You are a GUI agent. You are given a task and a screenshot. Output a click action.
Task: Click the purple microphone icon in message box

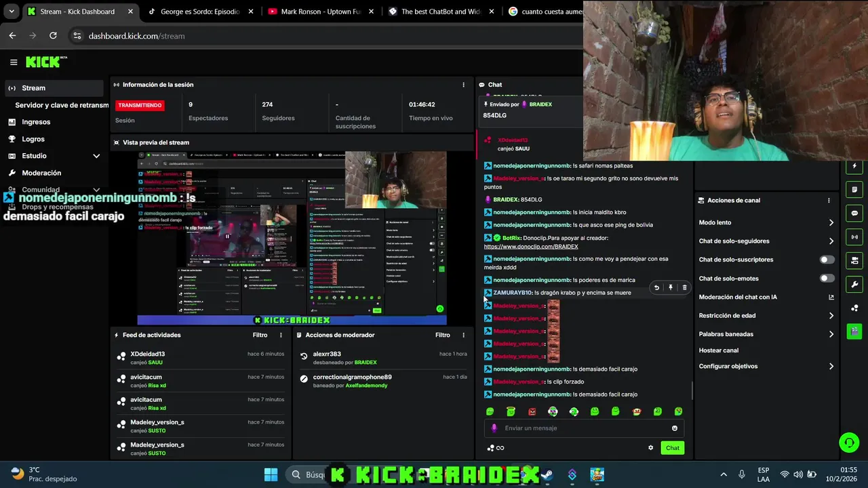click(x=494, y=428)
